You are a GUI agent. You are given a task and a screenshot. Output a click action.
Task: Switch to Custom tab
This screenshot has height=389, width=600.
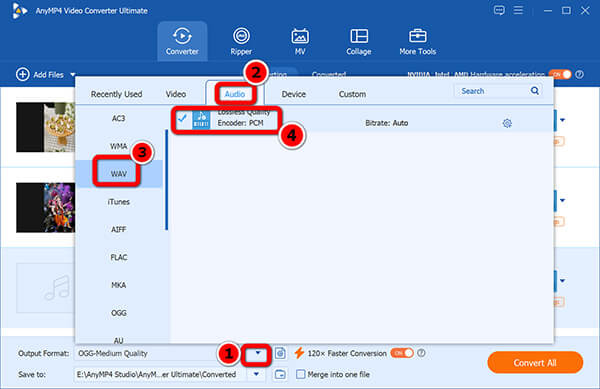(x=352, y=94)
